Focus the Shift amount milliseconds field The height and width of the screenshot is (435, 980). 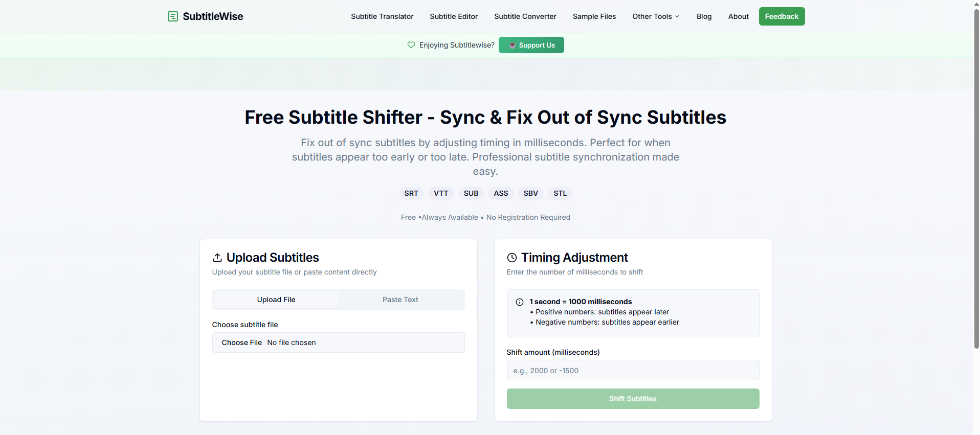[633, 370]
